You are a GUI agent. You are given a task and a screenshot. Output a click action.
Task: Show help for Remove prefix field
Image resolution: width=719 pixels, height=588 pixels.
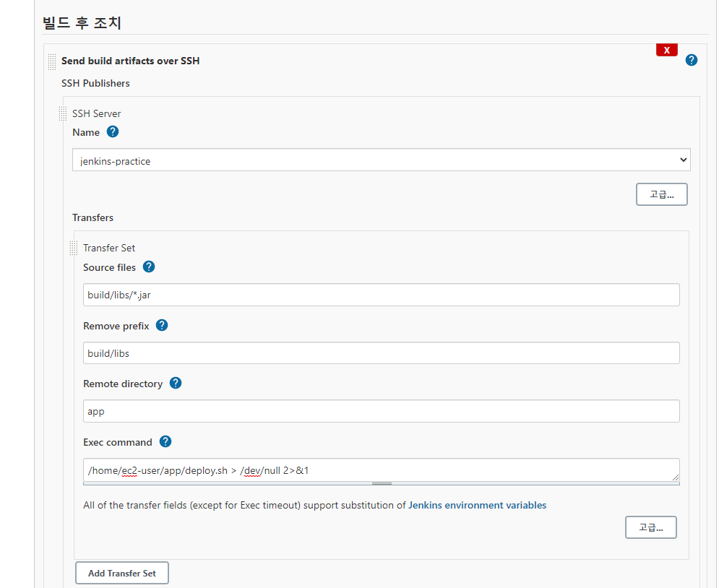(161, 325)
